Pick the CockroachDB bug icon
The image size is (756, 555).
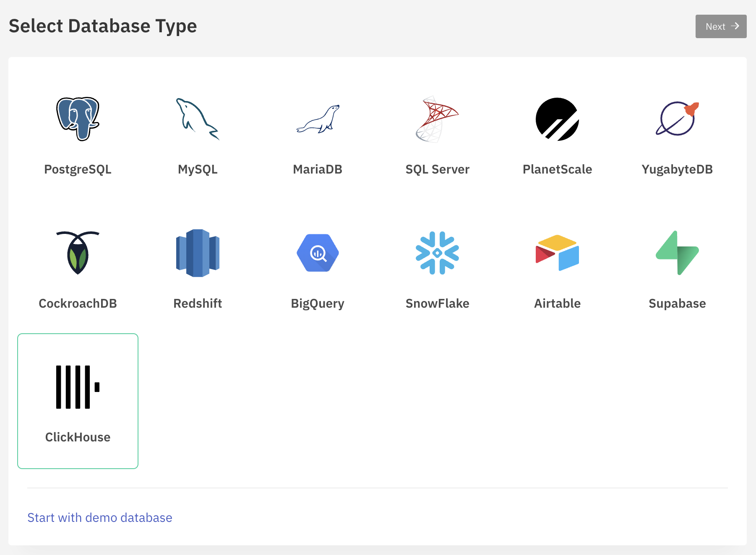[78, 253]
